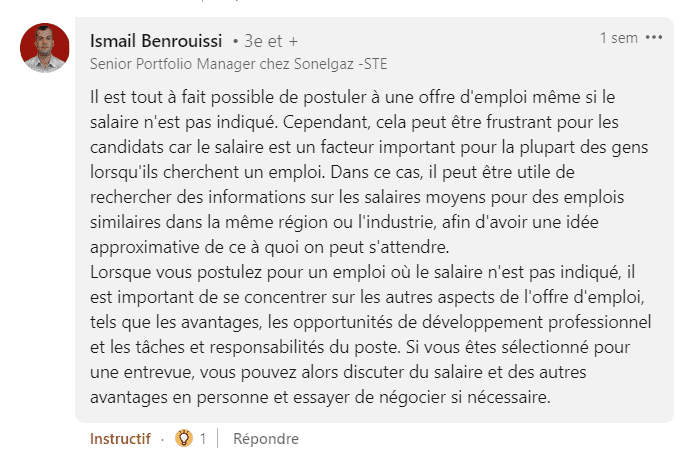Click the Senior Portfolio Manager chez Sonelgaz headline

click(x=239, y=64)
